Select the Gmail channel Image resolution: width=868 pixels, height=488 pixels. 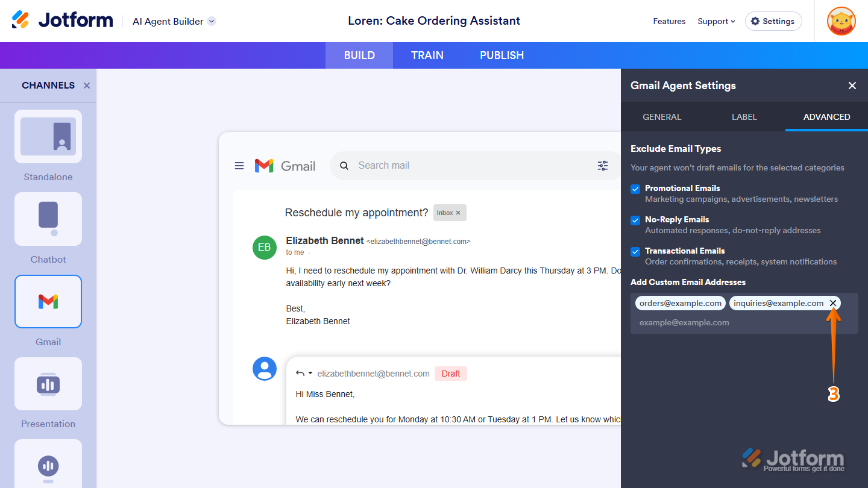pyautogui.click(x=48, y=301)
